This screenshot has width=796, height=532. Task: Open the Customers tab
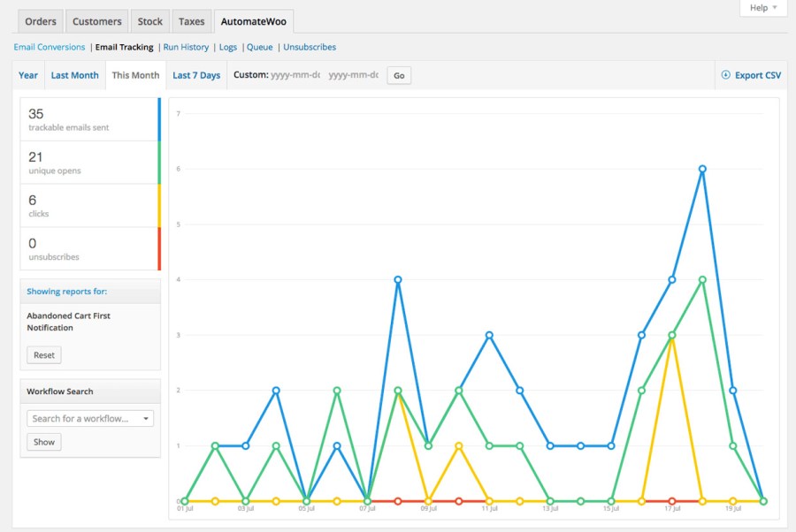[97, 21]
